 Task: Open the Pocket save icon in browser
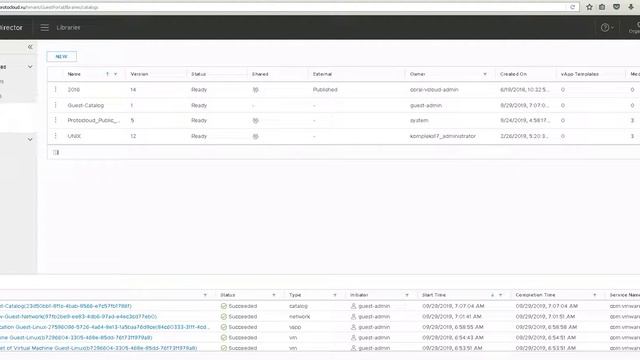point(617,7)
